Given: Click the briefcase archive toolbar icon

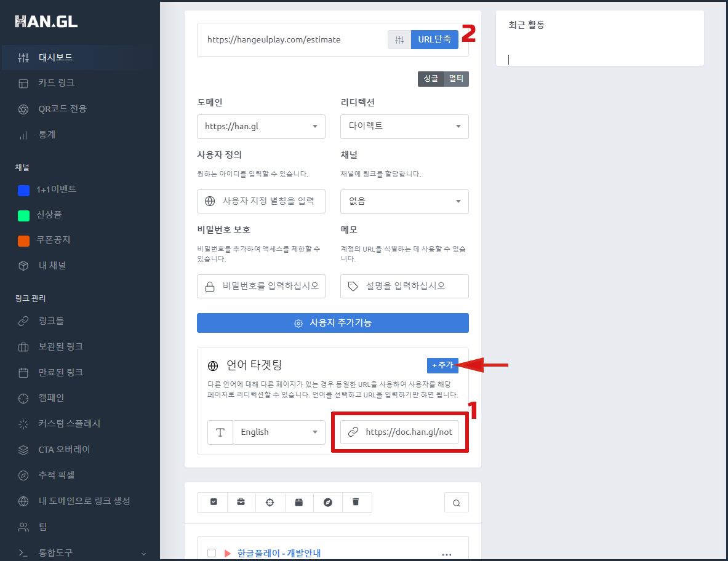Looking at the screenshot, I should coord(241,502).
